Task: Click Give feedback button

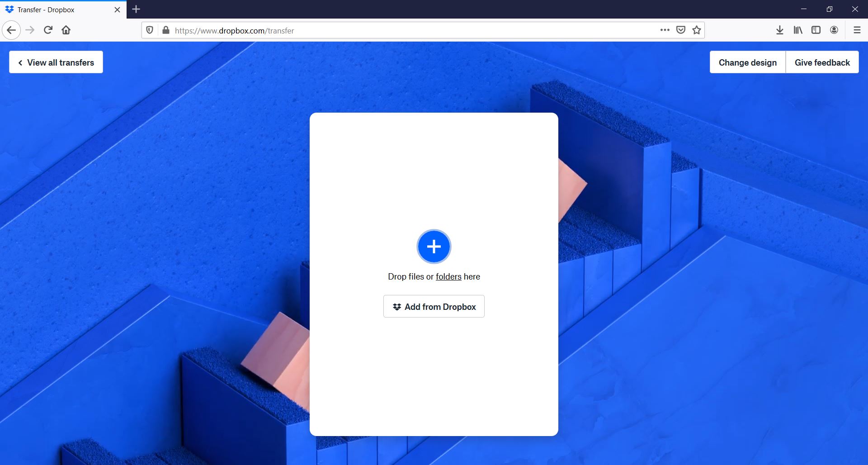Action: tap(822, 62)
